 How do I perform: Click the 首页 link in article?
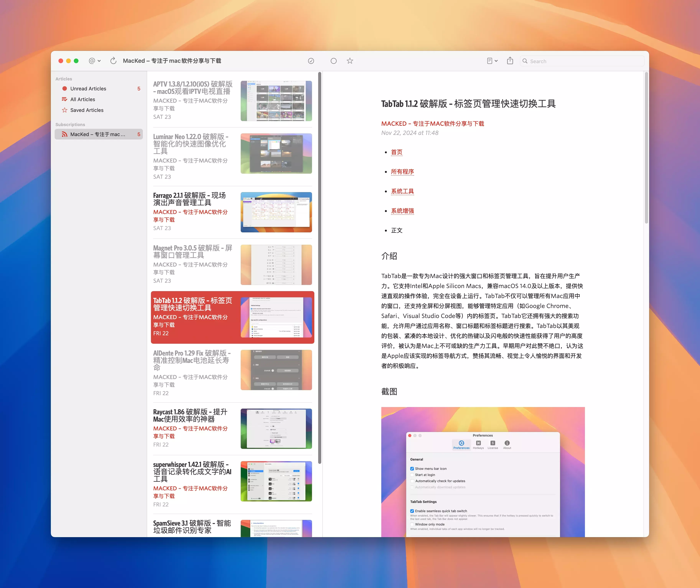click(x=396, y=152)
